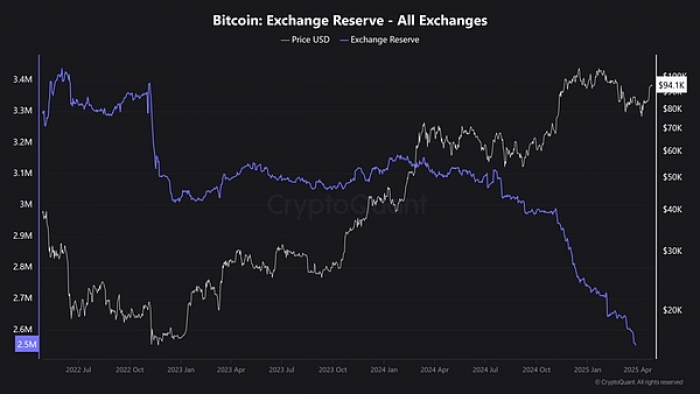Select the 2025 Apr date axis tick
Viewport: 700px width, 394px height.
coord(638,370)
